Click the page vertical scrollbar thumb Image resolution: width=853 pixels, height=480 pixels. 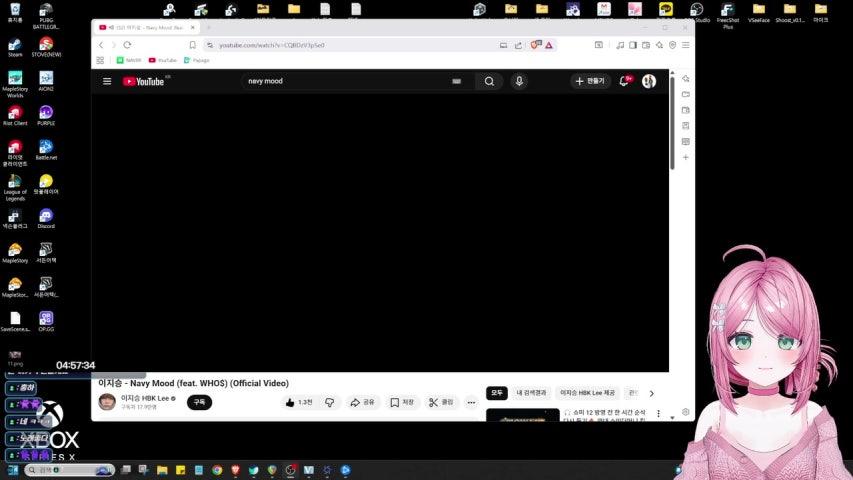672,122
